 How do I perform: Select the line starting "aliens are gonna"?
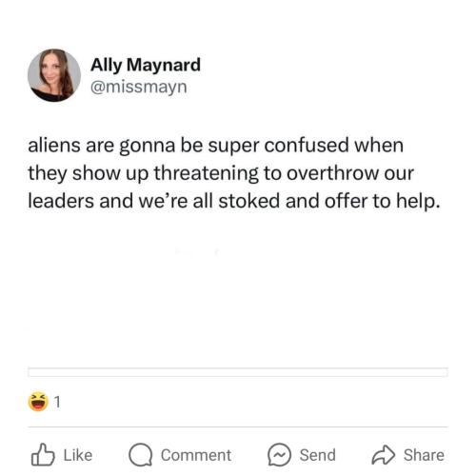(216, 146)
